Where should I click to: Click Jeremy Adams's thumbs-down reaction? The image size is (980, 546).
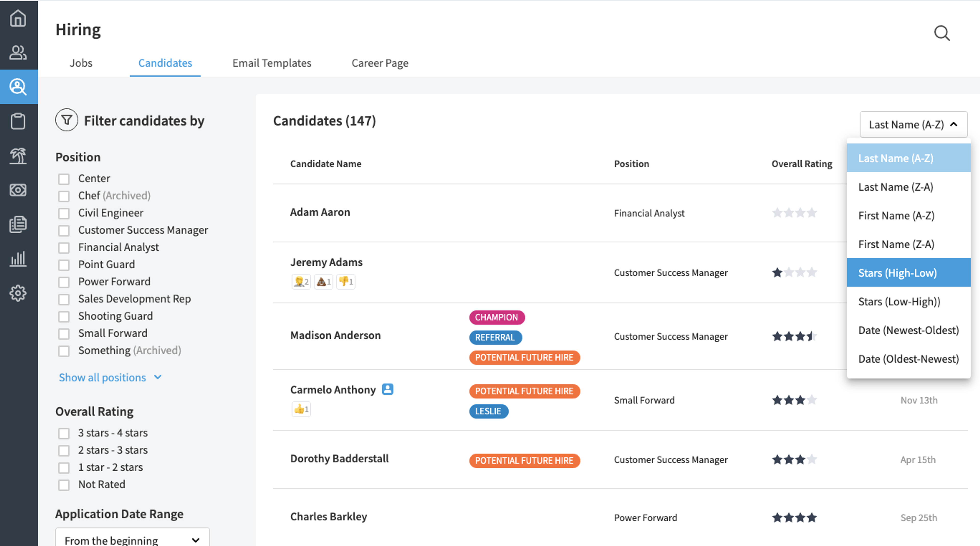346,282
